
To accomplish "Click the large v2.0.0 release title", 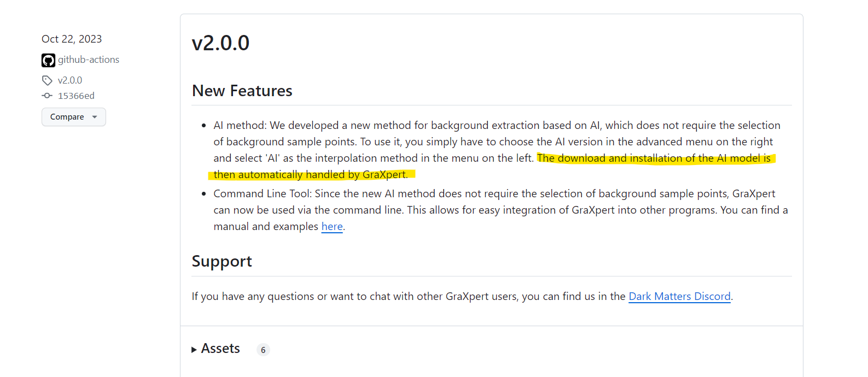I will [220, 43].
